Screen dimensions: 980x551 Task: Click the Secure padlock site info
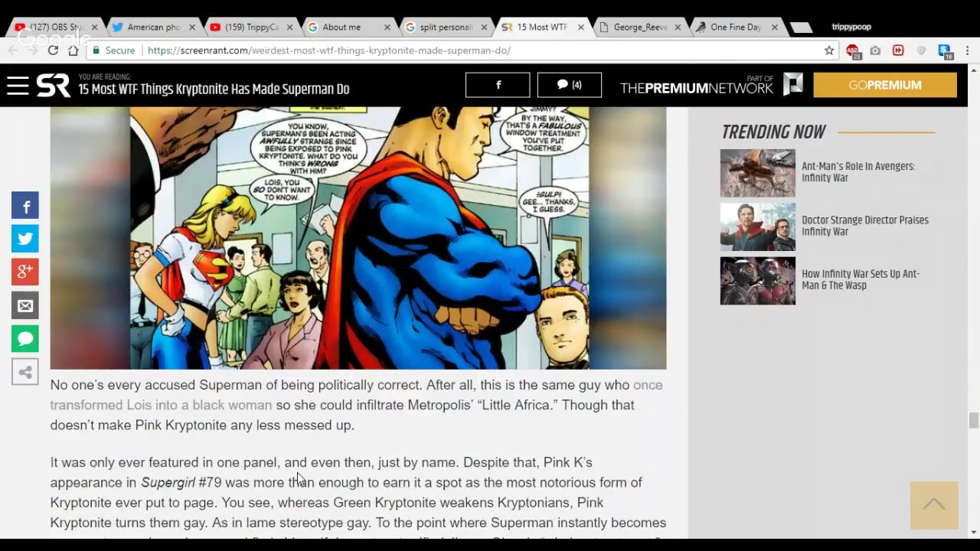click(x=113, y=51)
